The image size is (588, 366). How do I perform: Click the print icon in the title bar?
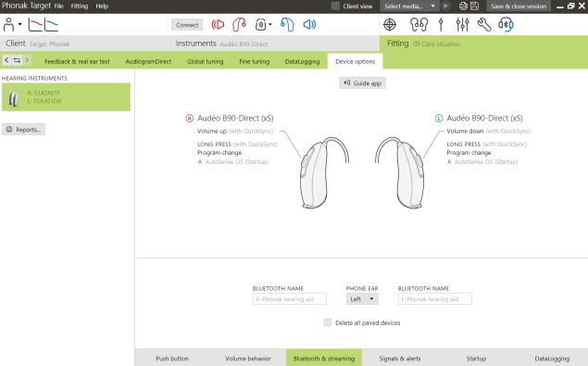tap(464, 6)
